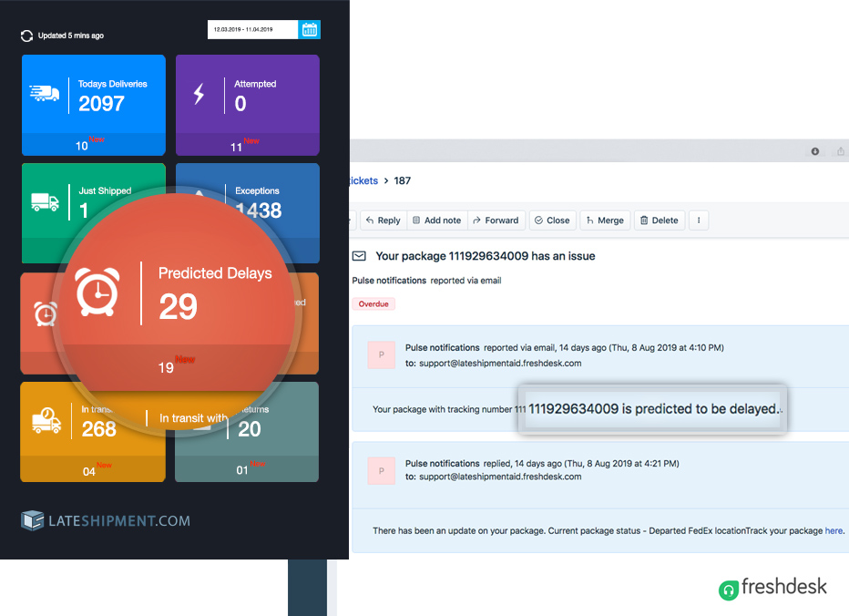Open the Attempted 0 card

248,105
